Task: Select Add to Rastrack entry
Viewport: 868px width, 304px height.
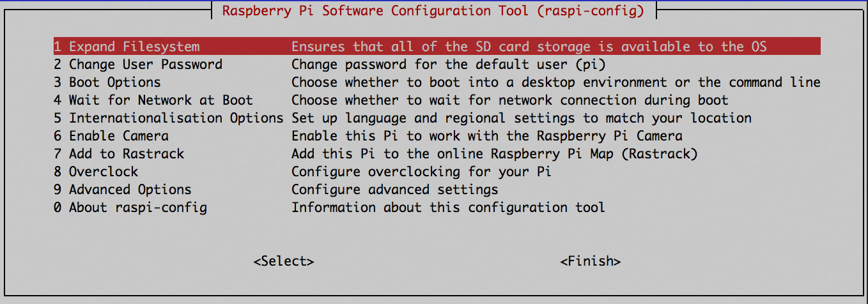Action: 119,154
